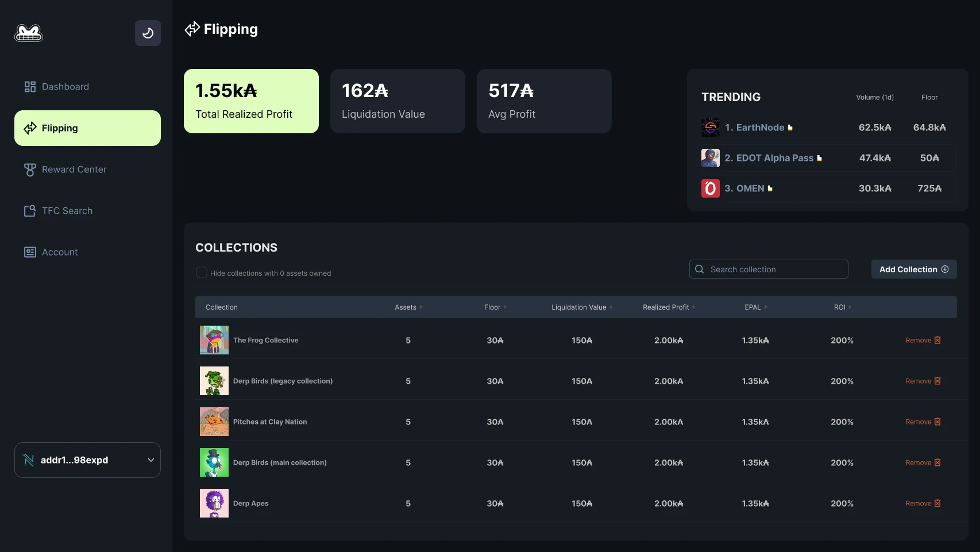
Task: Select the Flipping sidebar item
Action: [x=87, y=128]
